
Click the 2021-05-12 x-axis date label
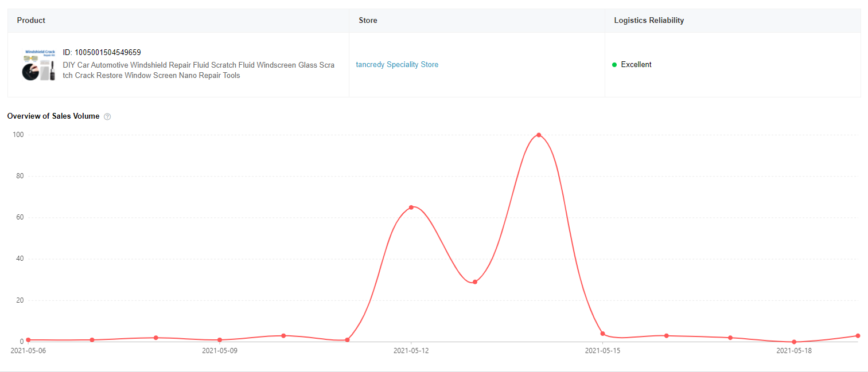coord(411,350)
